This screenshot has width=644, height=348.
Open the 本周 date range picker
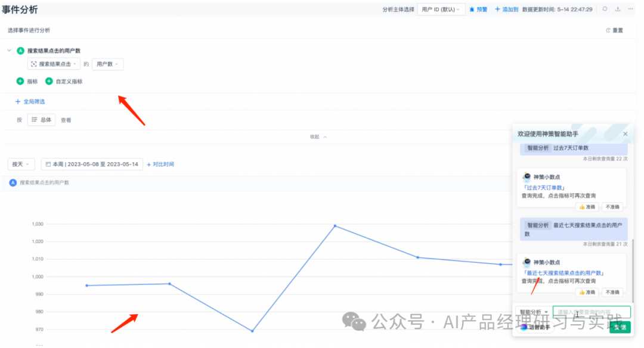92,164
